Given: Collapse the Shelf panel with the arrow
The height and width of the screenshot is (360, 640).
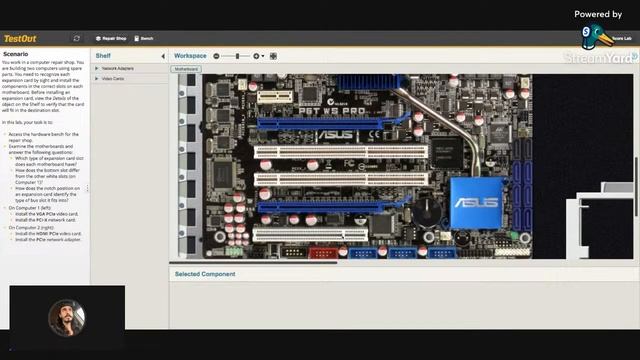Looking at the screenshot, I should (163, 56).
